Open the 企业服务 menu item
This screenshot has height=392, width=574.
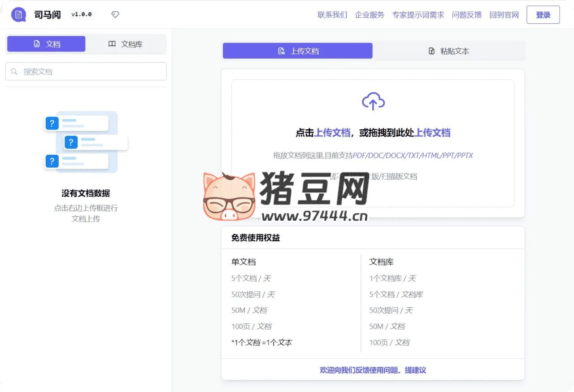click(370, 15)
